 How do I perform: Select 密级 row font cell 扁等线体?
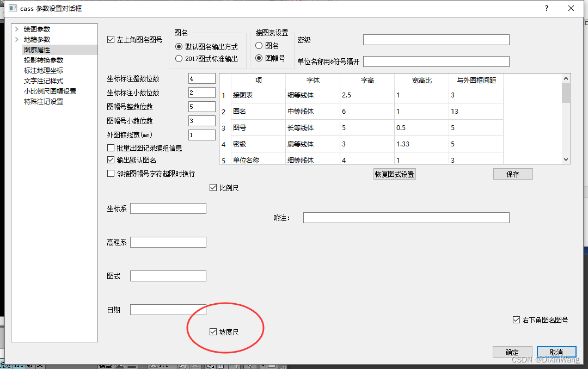click(x=313, y=144)
